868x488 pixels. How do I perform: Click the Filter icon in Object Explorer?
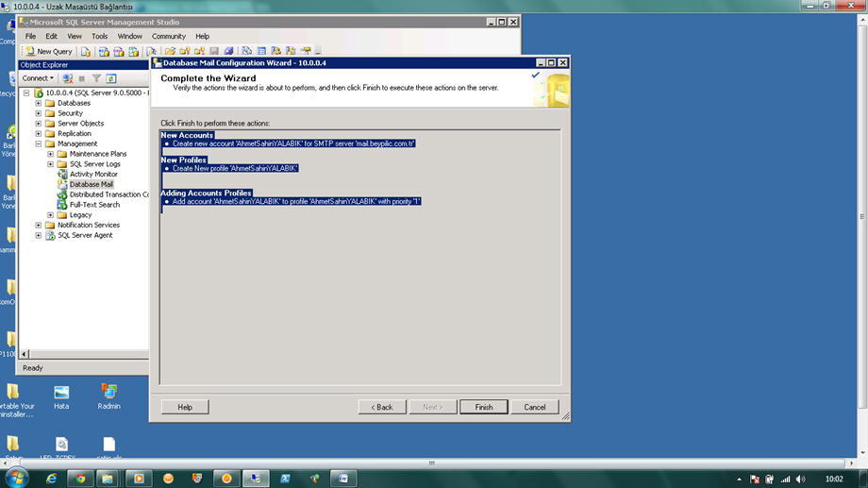coord(96,78)
